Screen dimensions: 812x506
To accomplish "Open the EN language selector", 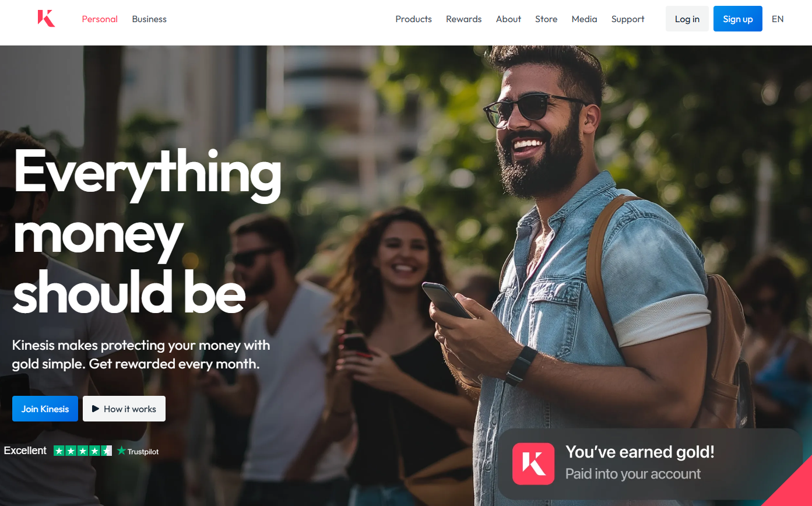I will click(778, 19).
